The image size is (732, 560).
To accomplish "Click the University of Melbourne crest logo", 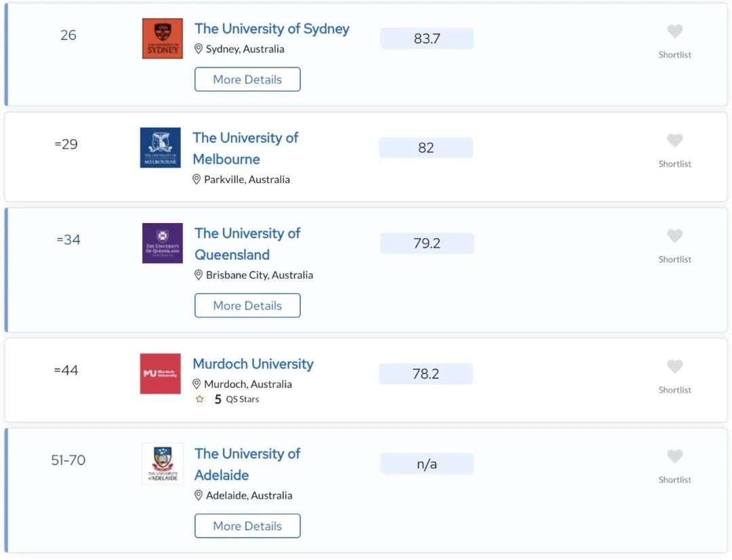I will (x=160, y=148).
